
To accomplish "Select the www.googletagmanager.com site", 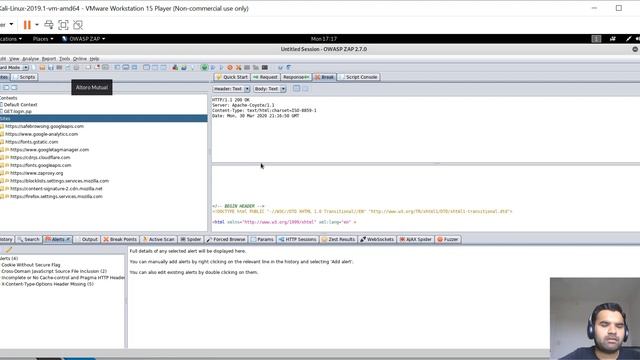I will pos(49,149).
